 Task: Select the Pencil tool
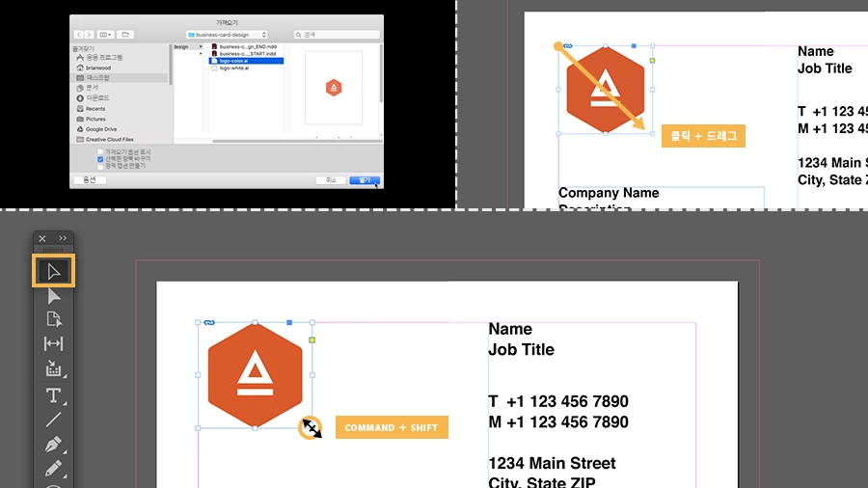click(x=53, y=469)
